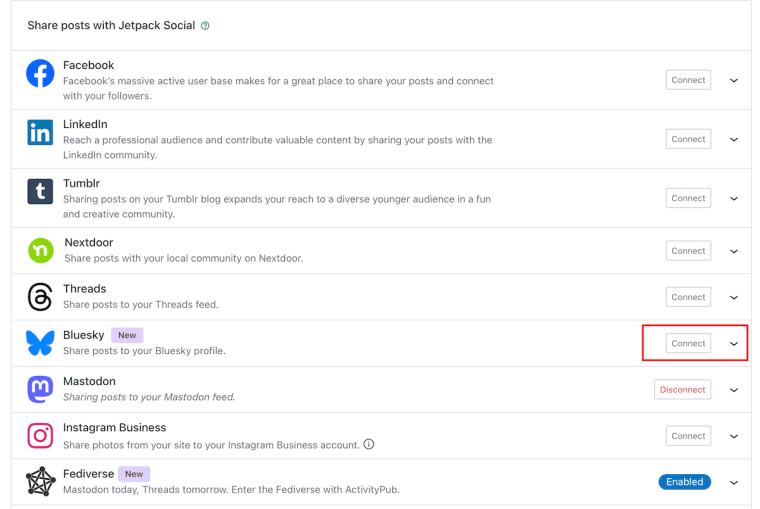Expand the Facebook row chevron
Image resolution: width=760 pixels, height=509 pixels.
(734, 80)
